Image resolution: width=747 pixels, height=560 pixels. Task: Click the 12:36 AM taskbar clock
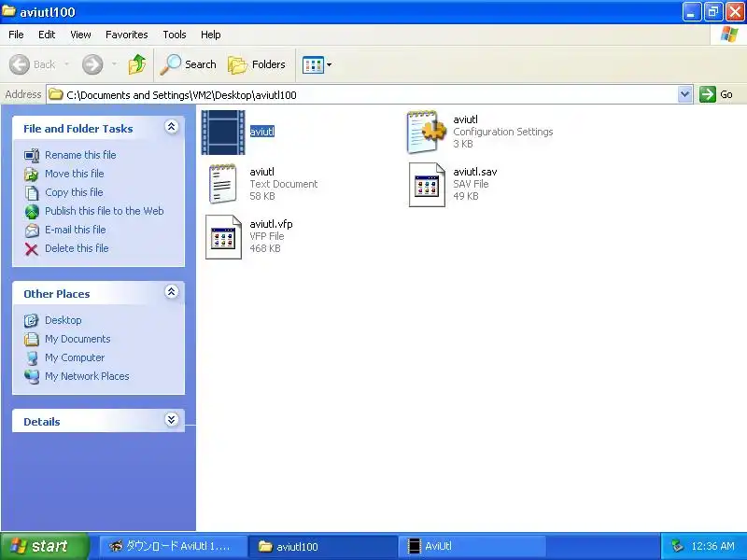pyautogui.click(x=712, y=546)
